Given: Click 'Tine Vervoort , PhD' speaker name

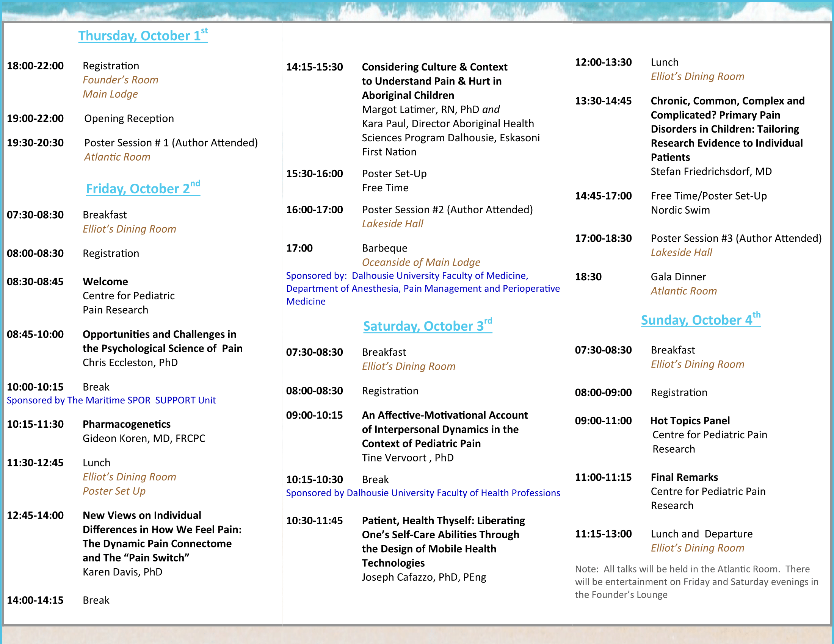Looking at the screenshot, I should tap(408, 458).
